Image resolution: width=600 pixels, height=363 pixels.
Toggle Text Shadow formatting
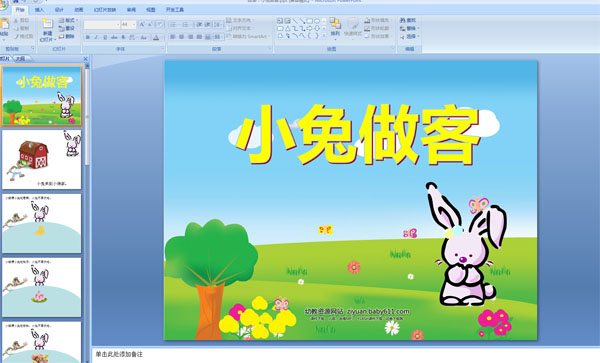click(x=123, y=37)
